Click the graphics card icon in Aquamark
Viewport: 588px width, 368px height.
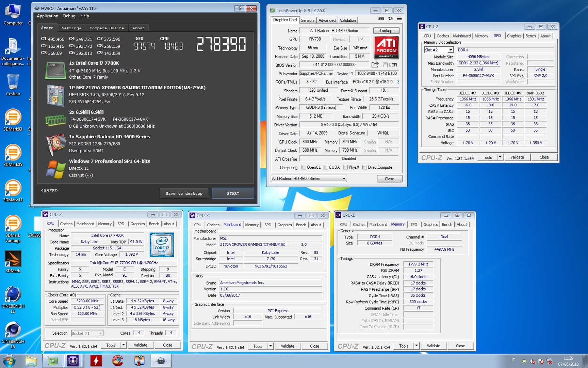(56, 144)
